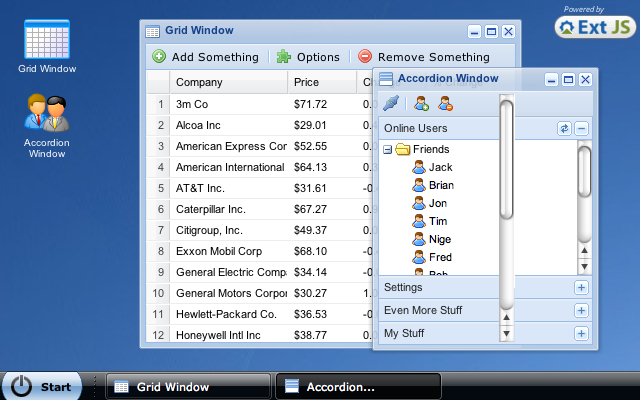Select the Fred user in Friends
The image size is (640, 400).
[x=440, y=257]
